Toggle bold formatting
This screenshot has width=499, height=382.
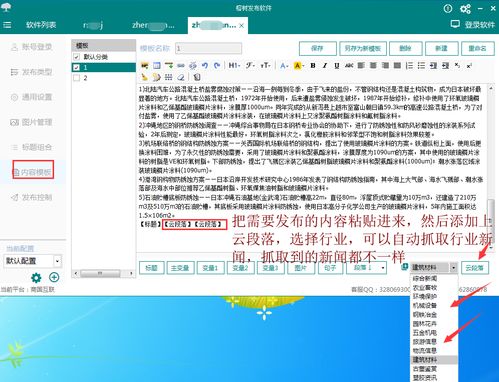click(313, 66)
